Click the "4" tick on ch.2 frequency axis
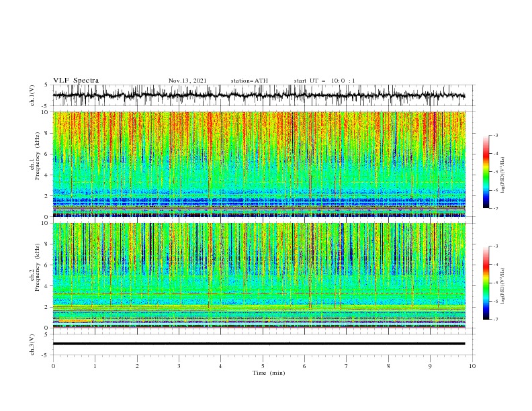Screen dimensions: 532x411 tap(47, 286)
